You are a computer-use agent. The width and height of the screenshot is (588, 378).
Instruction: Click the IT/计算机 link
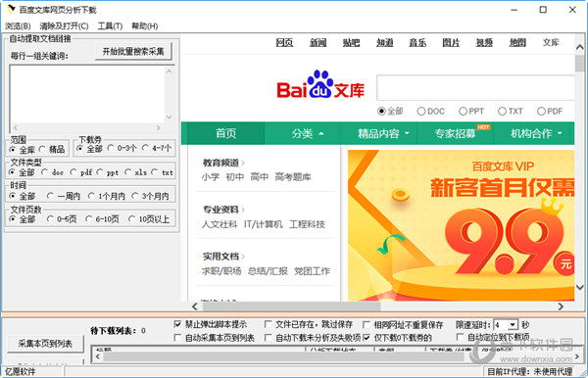264,224
